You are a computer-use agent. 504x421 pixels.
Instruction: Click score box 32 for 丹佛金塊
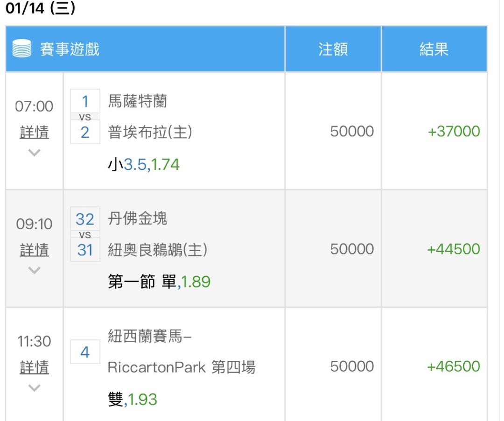click(x=85, y=219)
